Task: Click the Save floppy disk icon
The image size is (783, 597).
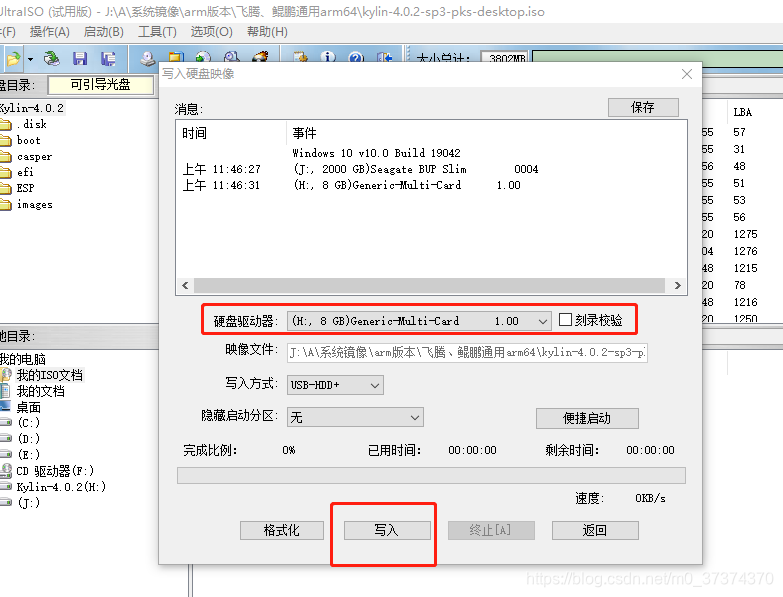Action: pos(80,58)
